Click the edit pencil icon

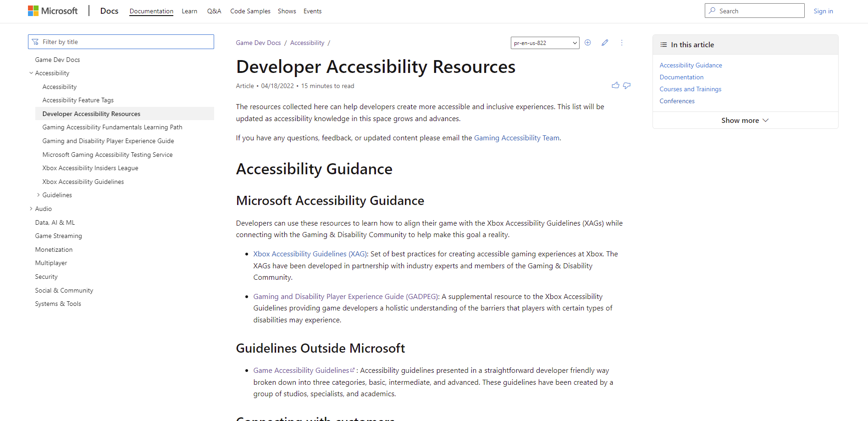coord(605,43)
